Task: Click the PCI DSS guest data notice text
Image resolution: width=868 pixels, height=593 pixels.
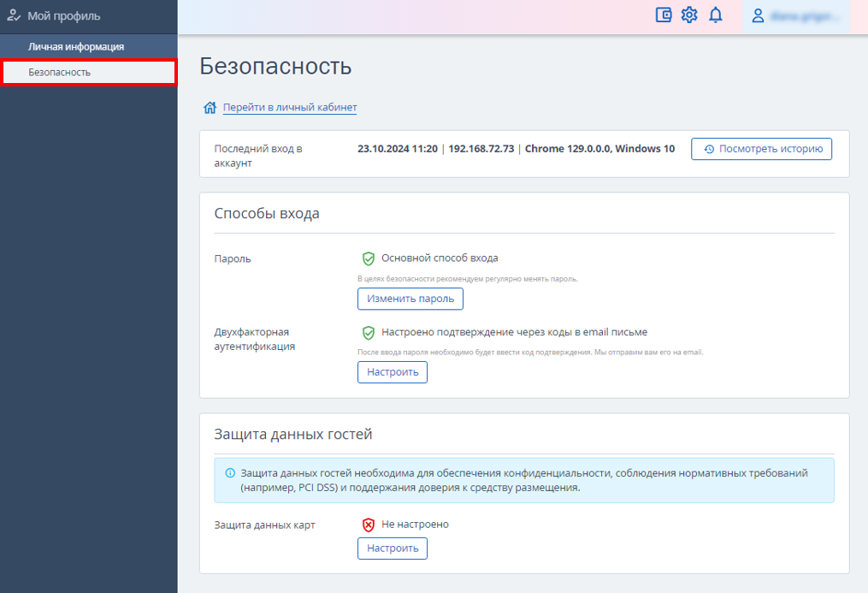Action: click(x=524, y=481)
